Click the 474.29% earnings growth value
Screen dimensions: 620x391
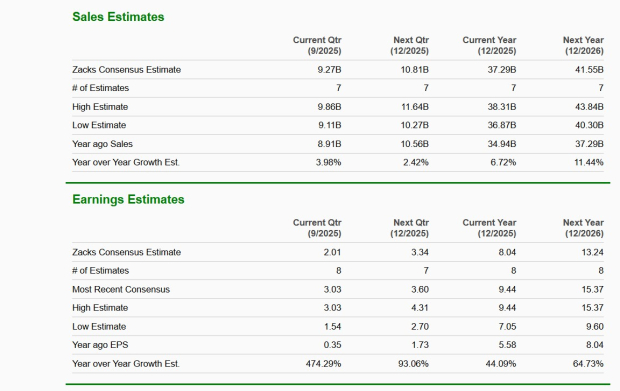[323, 364]
